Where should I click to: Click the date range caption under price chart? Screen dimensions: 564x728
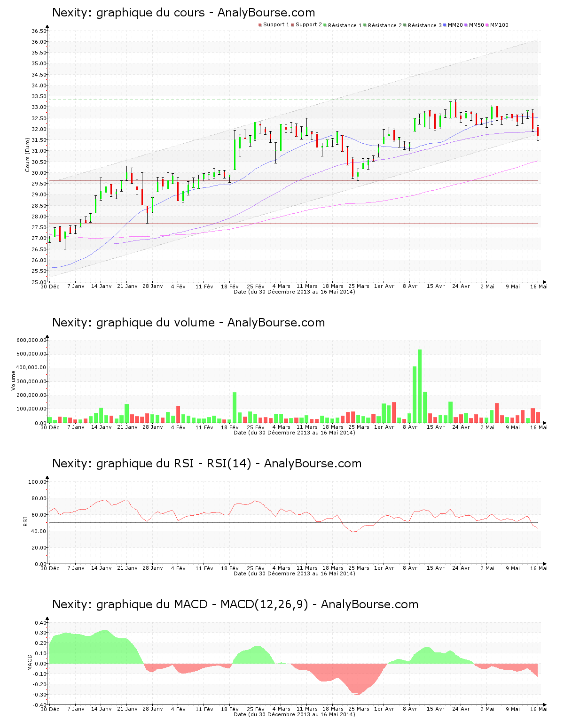click(294, 292)
